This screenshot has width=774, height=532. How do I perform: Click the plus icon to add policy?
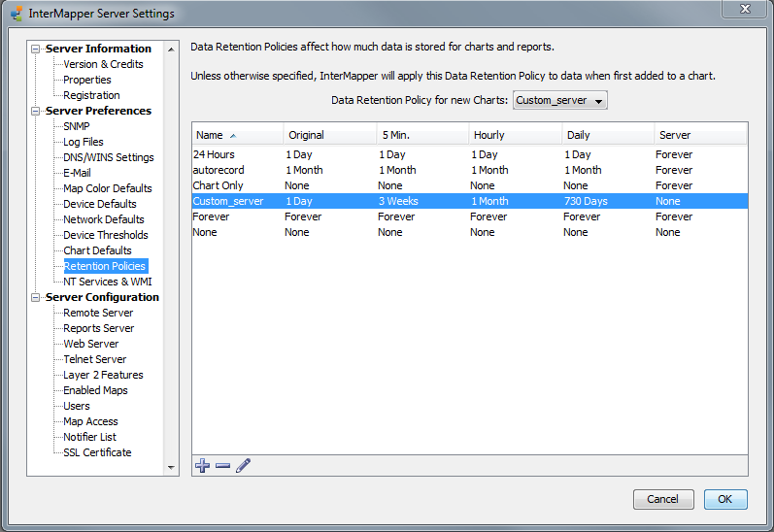click(x=202, y=466)
